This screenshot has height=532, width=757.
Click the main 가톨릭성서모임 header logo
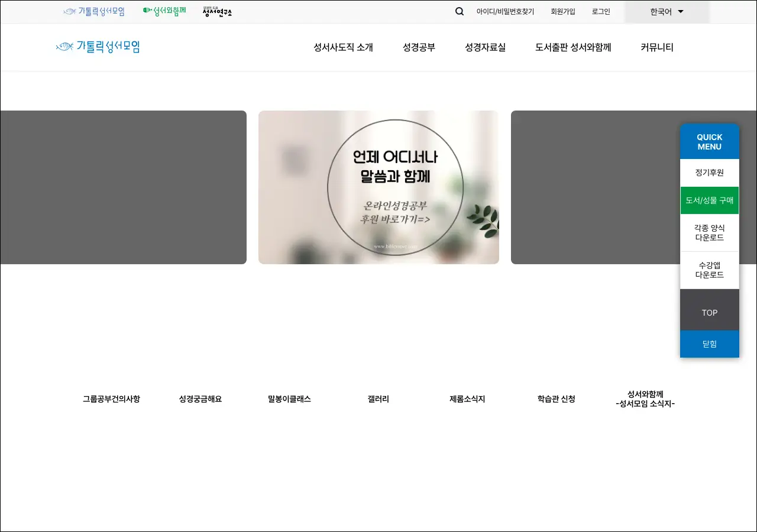[98, 47]
